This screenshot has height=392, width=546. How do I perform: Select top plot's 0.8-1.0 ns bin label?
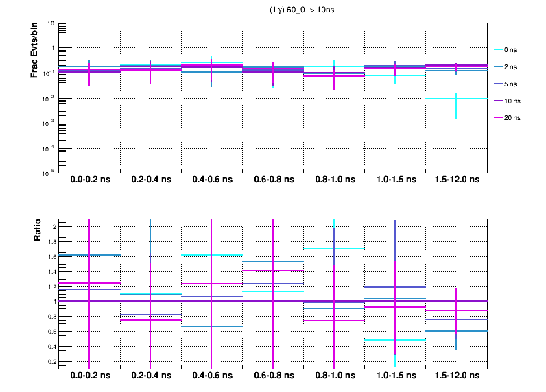(333, 180)
